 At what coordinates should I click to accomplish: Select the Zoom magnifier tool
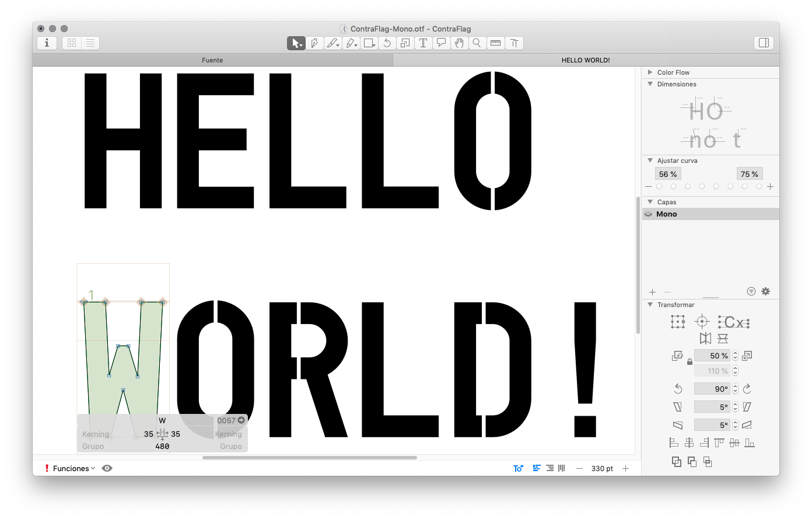[477, 43]
